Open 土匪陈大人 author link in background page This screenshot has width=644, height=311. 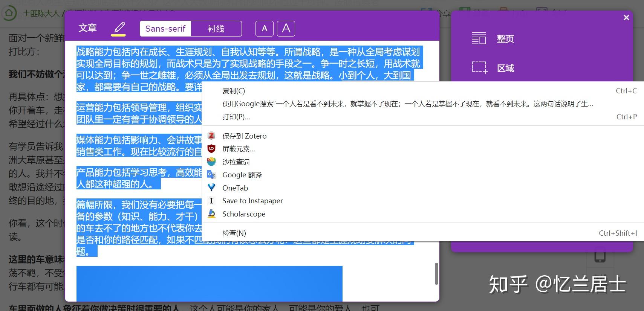tap(41, 14)
